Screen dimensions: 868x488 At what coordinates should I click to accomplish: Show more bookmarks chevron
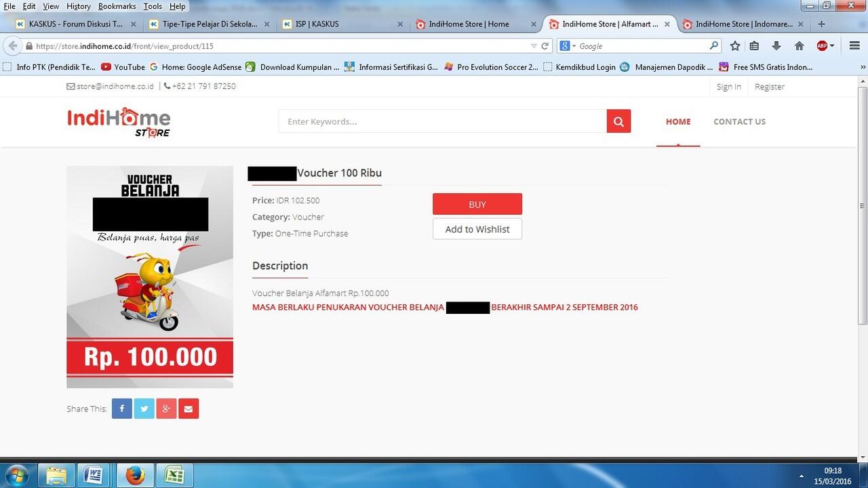coord(863,67)
